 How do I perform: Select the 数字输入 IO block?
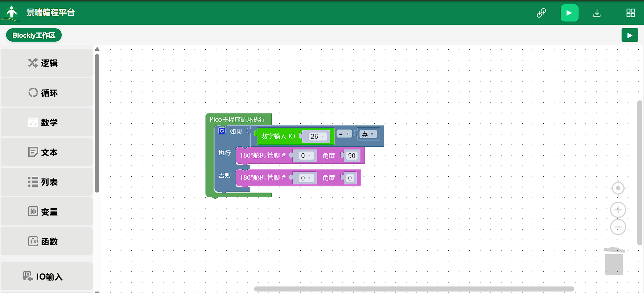(x=278, y=136)
